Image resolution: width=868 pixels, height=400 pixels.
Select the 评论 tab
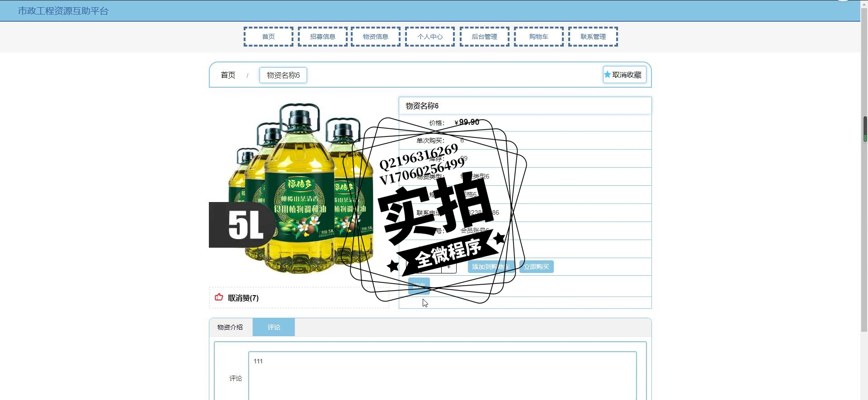[274, 327]
